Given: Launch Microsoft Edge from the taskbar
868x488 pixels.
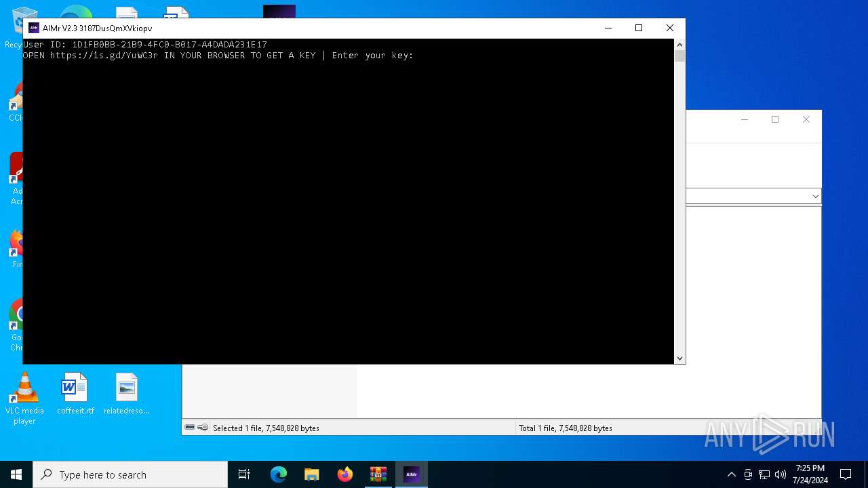Looking at the screenshot, I should tap(279, 474).
